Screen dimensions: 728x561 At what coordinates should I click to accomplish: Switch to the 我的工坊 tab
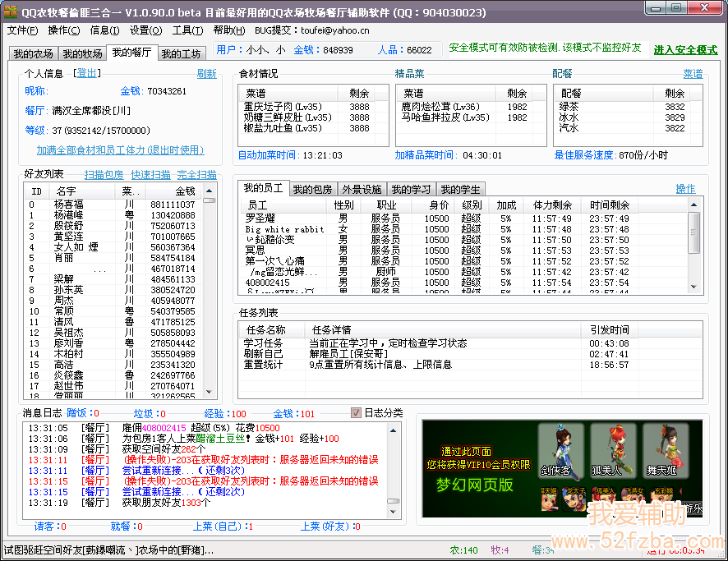click(181, 54)
